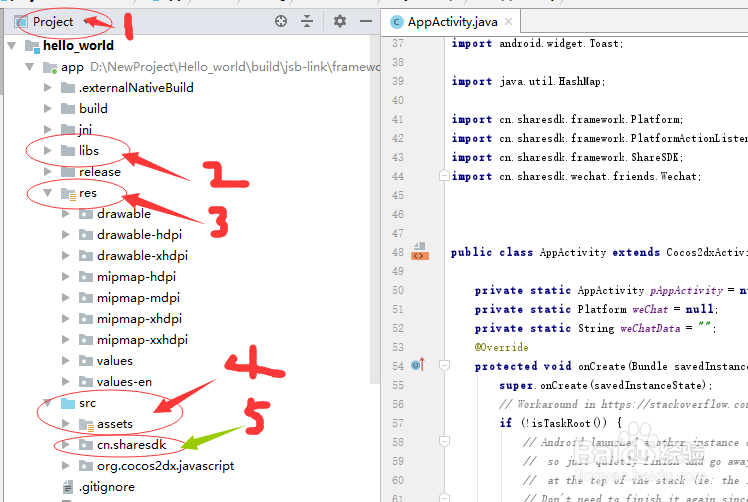Click the AppActivity class name in line 48
The image size is (748, 502).
572,252
